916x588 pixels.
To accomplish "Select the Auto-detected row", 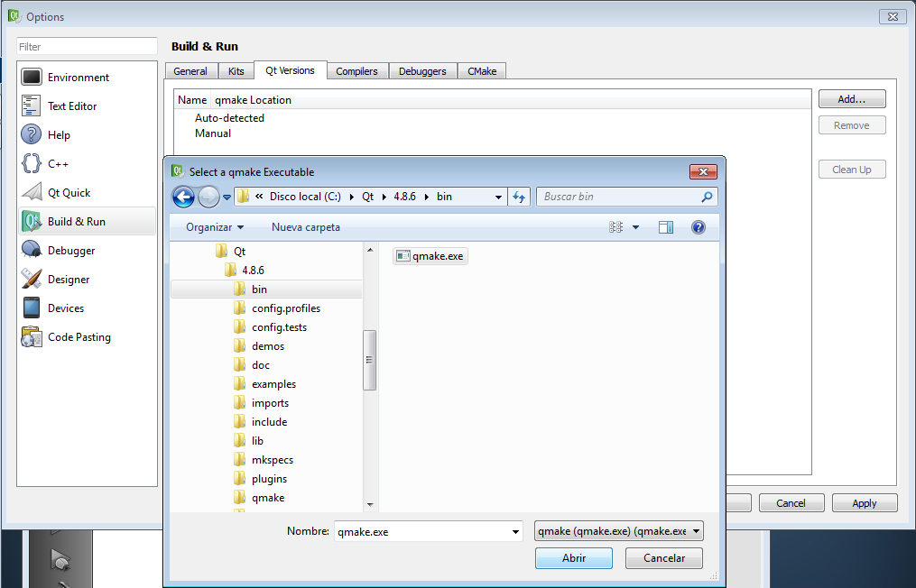I will click(229, 118).
